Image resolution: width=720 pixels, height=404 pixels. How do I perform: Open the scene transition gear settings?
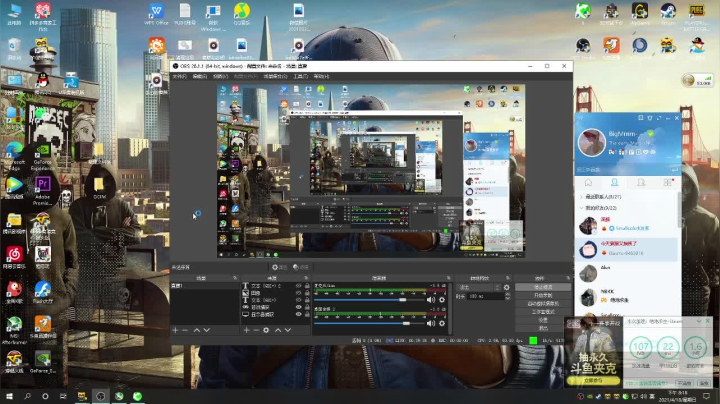tap(506, 287)
